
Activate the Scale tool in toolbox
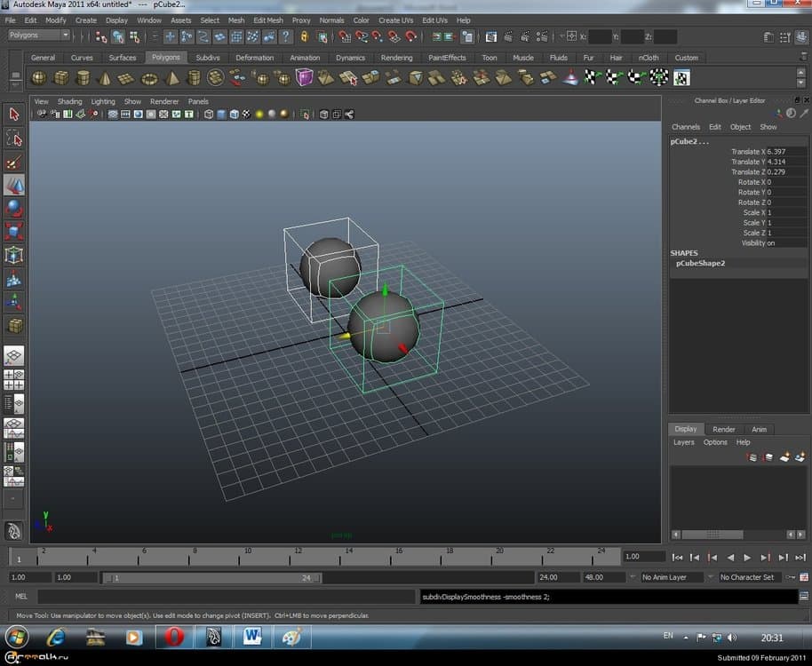pyautogui.click(x=14, y=231)
